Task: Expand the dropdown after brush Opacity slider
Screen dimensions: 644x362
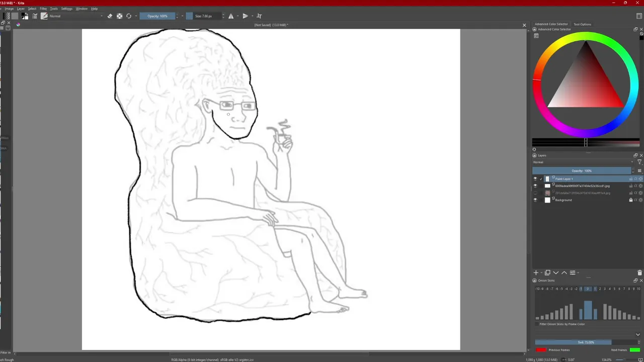Action: click(182, 16)
